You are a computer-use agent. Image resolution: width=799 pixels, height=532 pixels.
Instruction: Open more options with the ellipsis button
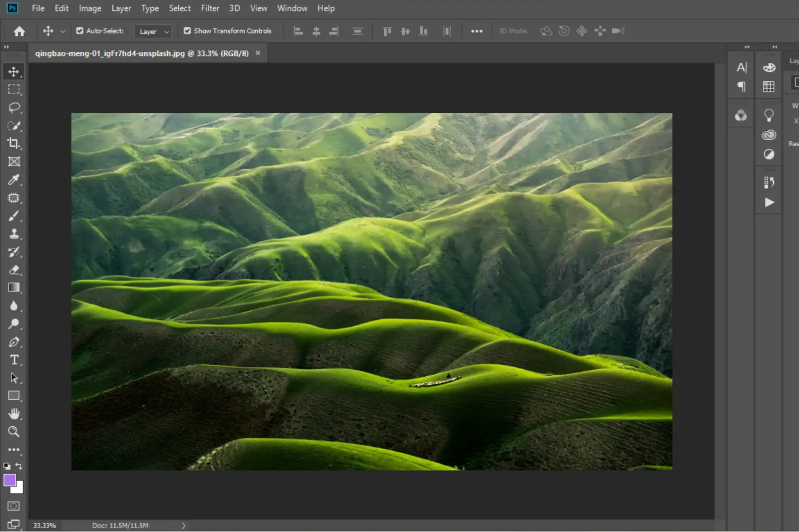[x=477, y=31]
